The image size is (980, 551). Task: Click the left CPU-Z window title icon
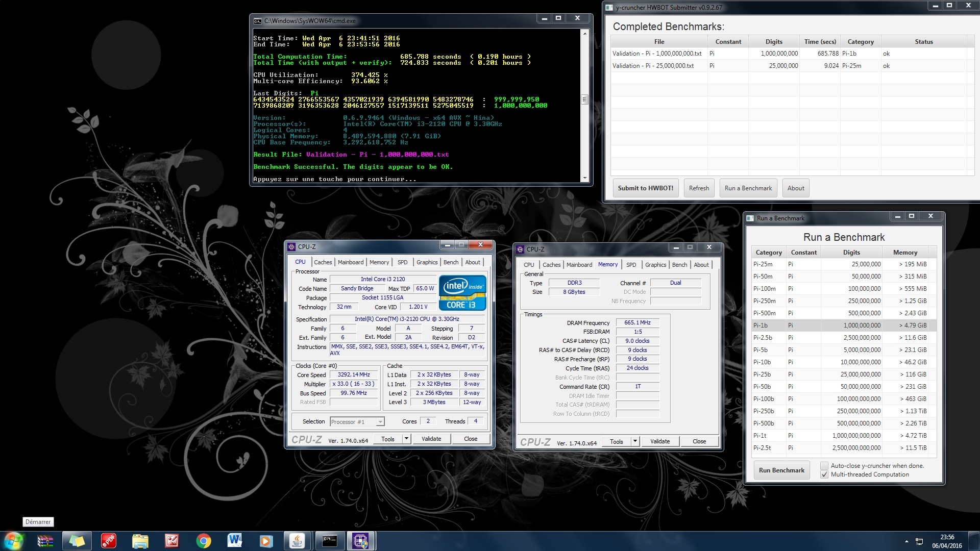coord(291,246)
